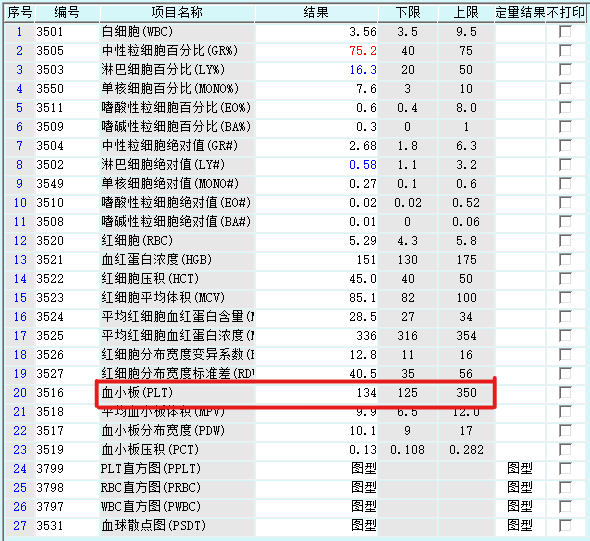
Task: Select row number 1
Action: pyautogui.click(x=19, y=32)
